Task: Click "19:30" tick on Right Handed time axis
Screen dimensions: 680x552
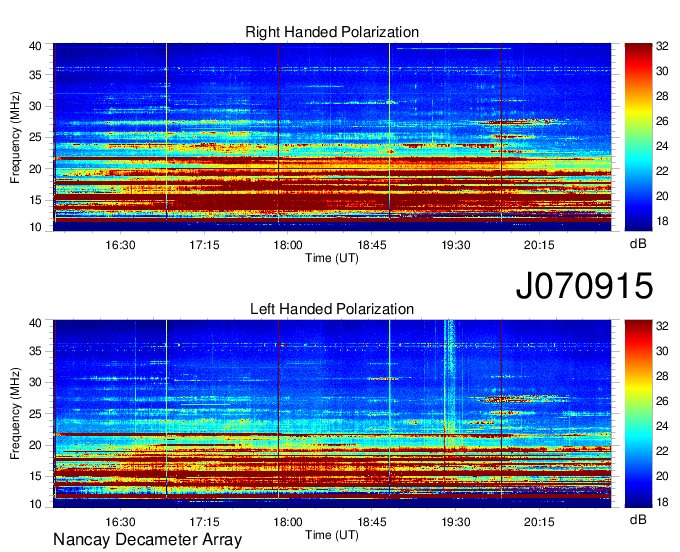Action: pyautogui.click(x=456, y=245)
